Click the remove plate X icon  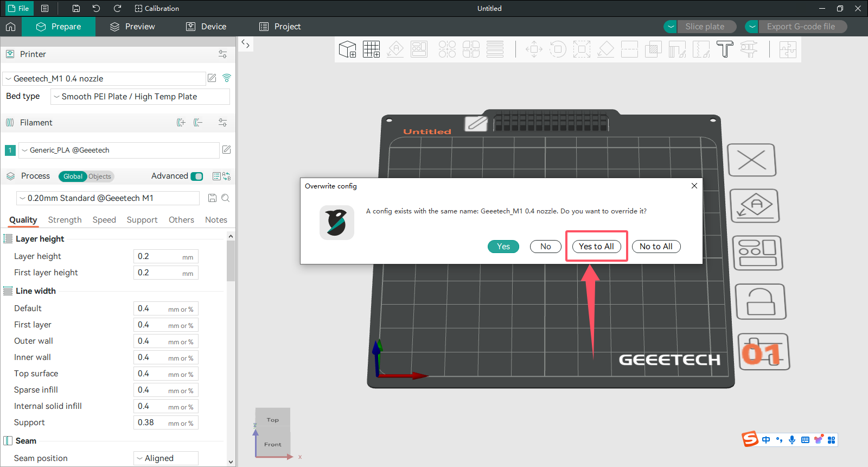(x=752, y=160)
